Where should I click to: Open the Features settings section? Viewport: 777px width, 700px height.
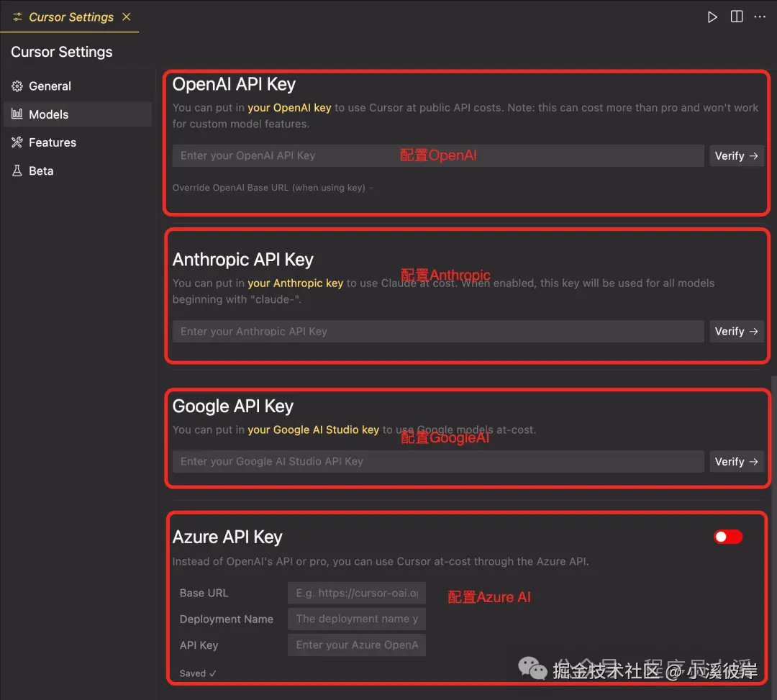tap(77, 142)
